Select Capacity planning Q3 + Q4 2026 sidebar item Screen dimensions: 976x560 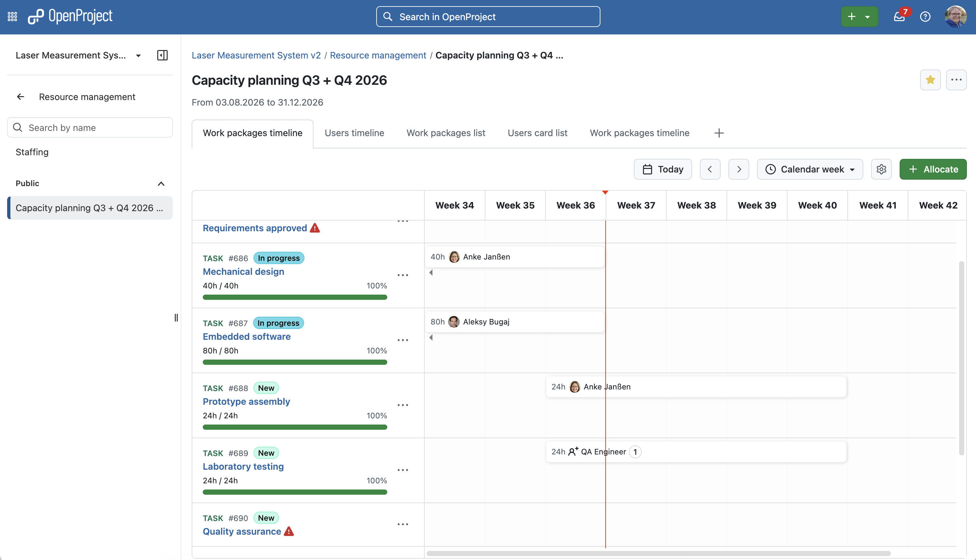pyautogui.click(x=90, y=208)
